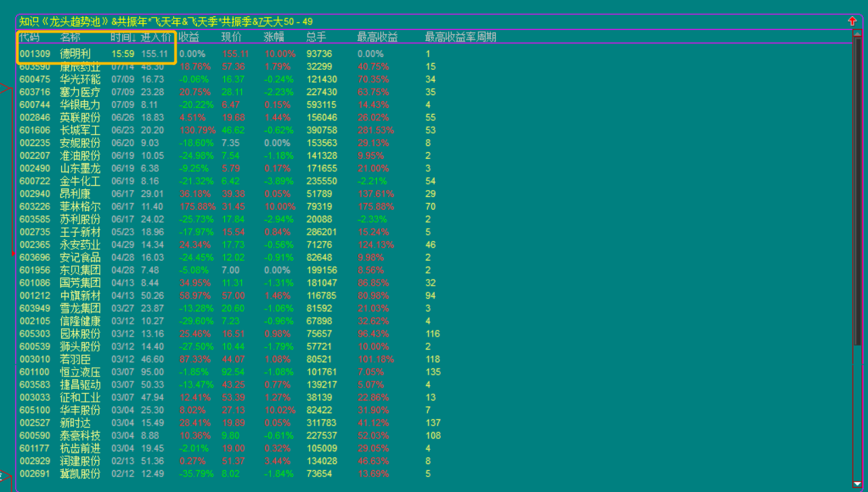Click max return 281.53% value
The height and width of the screenshot is (492, 868).
coord(376,130)
